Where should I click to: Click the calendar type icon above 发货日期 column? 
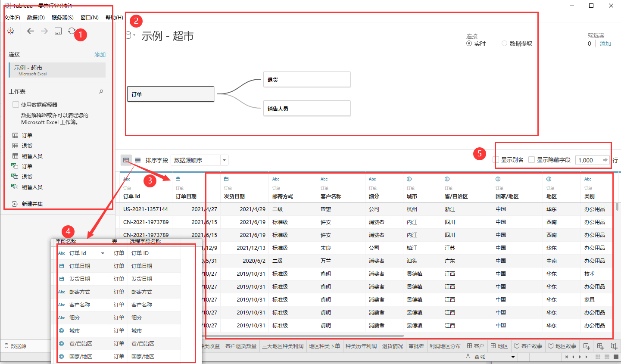(226, 179)
